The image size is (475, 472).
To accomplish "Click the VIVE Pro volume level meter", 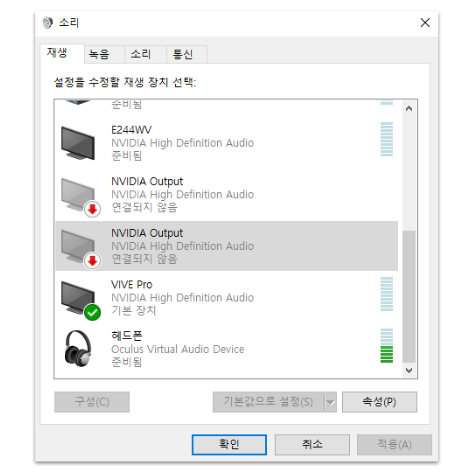I will (x=387, y=294).
